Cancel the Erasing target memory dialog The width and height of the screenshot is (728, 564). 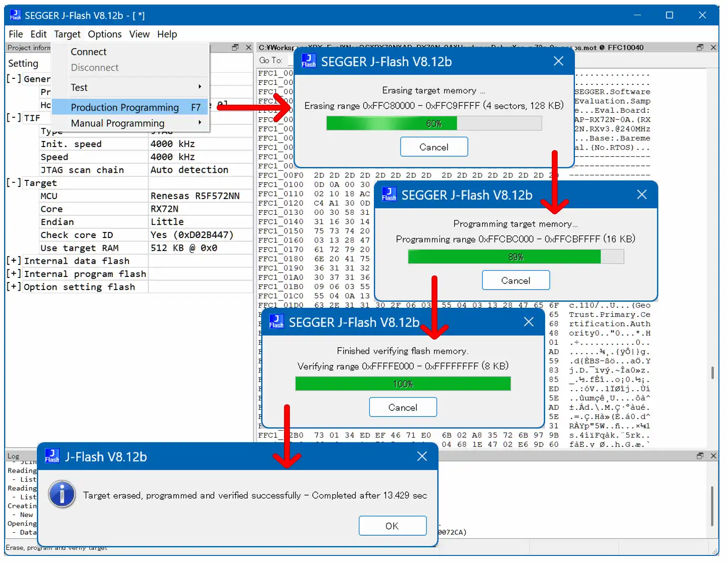(434, 147)
